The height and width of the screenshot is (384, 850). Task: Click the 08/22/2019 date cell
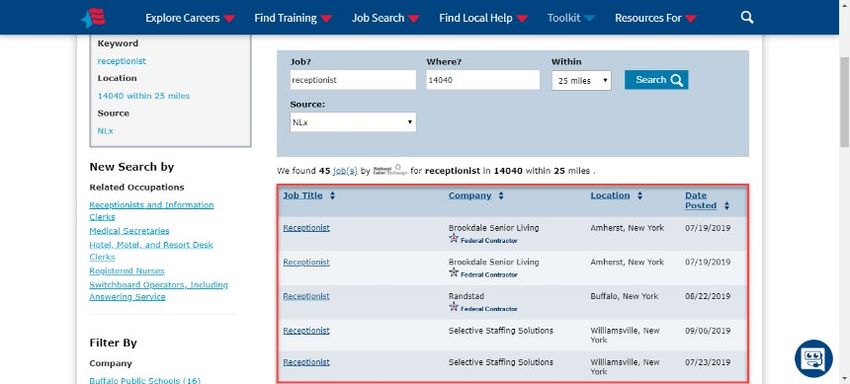707,296
